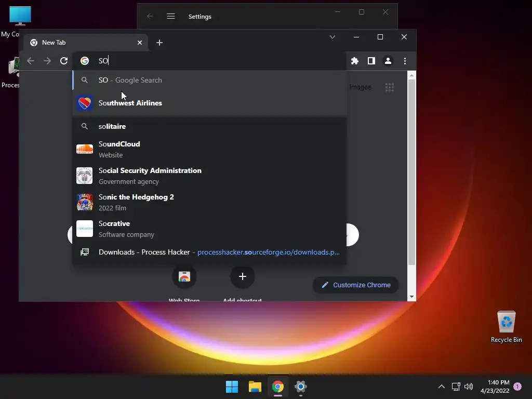Click the SoundCloud orange logo icon
Image resolution: width=532 pixels, height=399 pixels.
85,149
